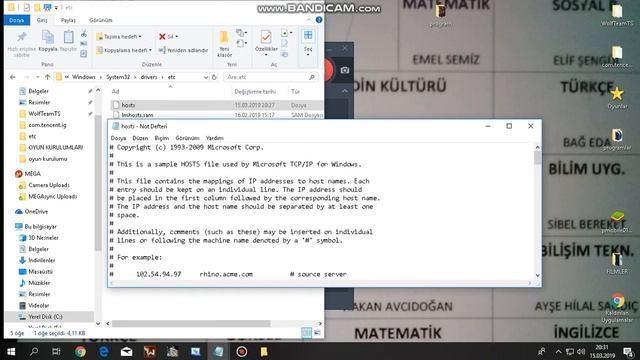Click taskbar search magnifier

34,351
